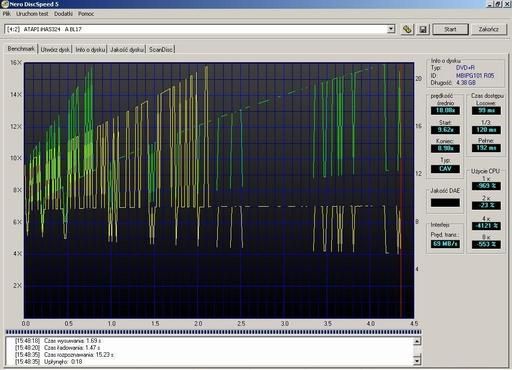Switch to the Info o dysku tab

tap(90, 49)
